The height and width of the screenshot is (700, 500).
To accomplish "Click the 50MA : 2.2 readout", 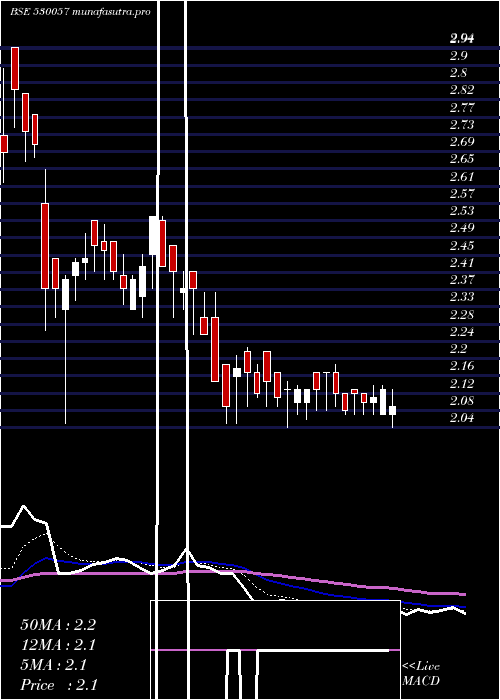I will [x=58, y=625].
